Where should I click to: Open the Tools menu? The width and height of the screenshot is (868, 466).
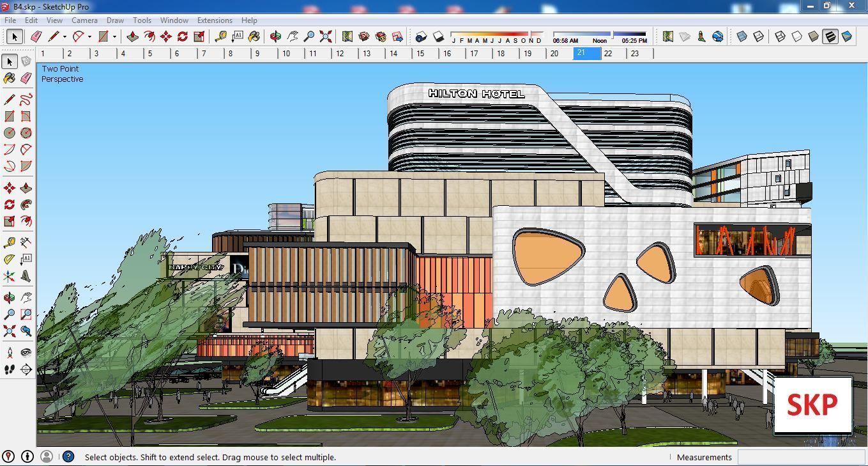pyautogui.click(x=142, y=20)
